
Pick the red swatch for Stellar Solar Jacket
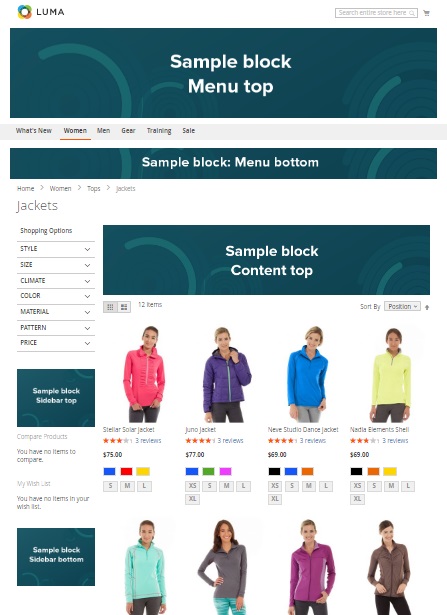[126, 471]
